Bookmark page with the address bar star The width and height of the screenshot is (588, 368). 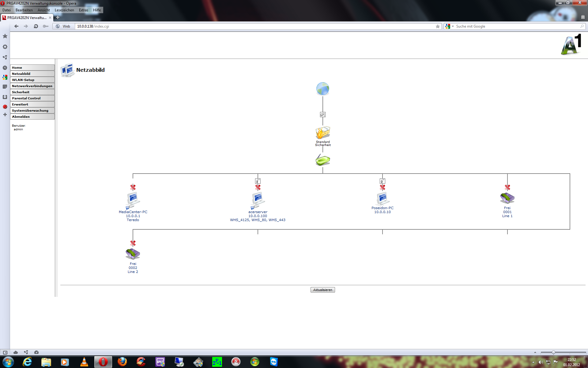pos(438,26)
